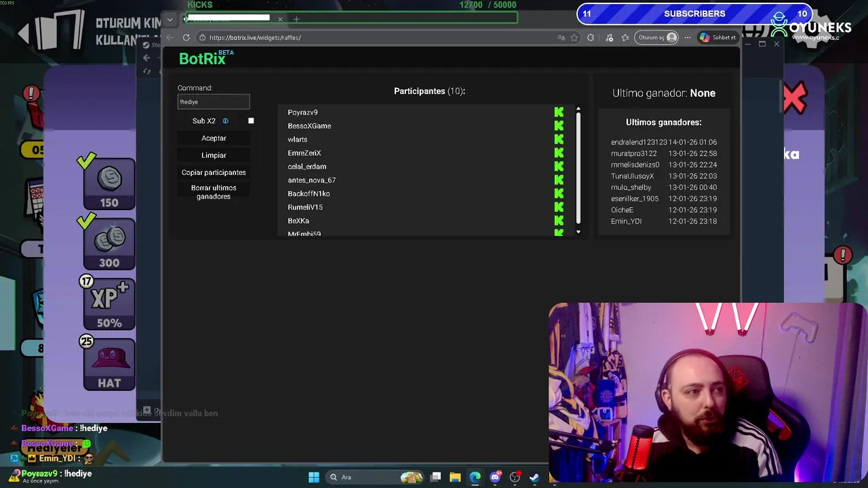This screenshot has height=488, width=868.
Task: Select participant celal_erdam
Action: pyautogui.click(x=307, y=167)
